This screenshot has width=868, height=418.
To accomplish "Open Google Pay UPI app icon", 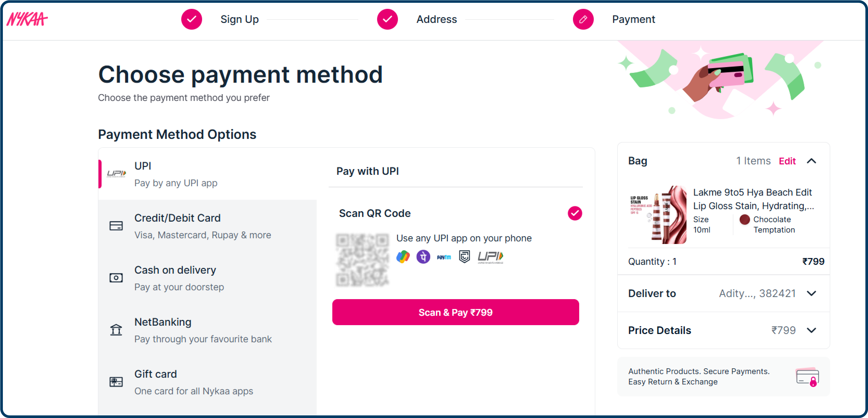I will pos(404,256).
